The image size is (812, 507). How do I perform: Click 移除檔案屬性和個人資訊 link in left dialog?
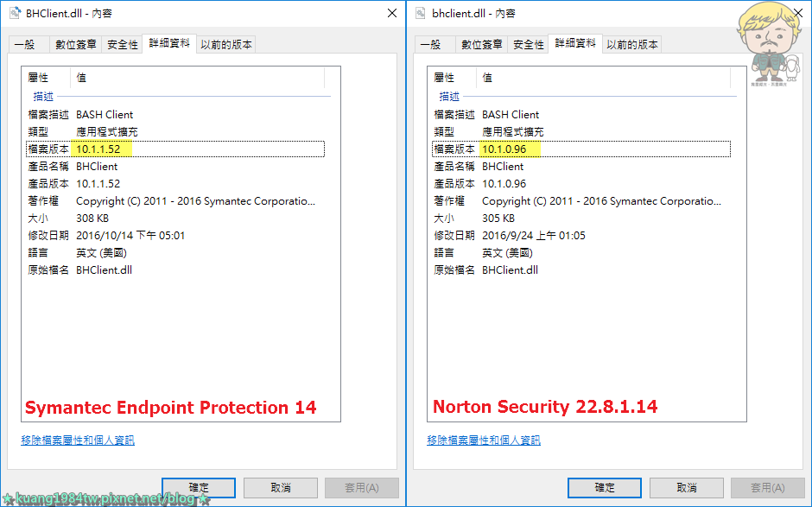click(78, 440)
